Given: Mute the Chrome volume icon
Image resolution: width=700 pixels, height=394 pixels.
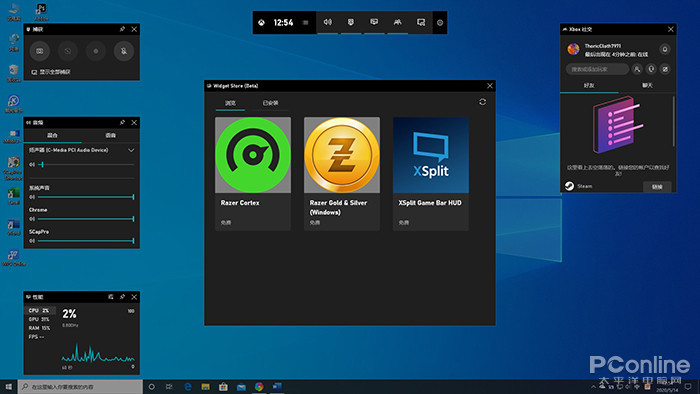Looking at the screenshot, I should coord(32,219).
